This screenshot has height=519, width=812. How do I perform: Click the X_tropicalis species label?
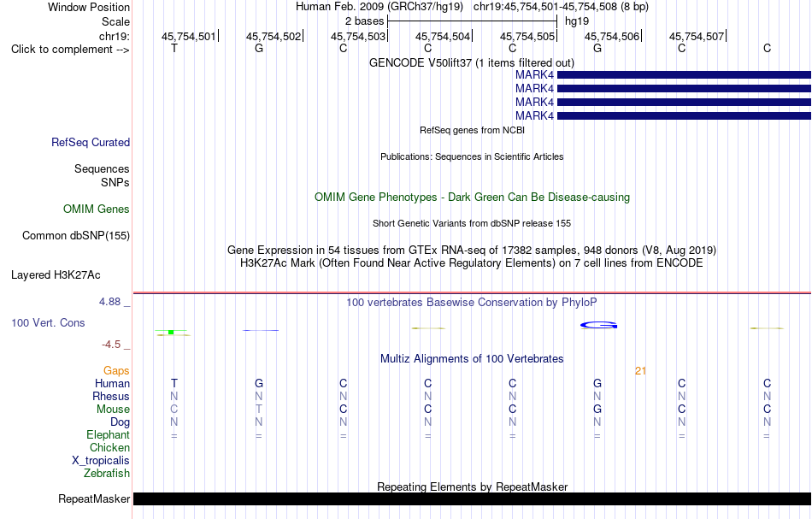tap(101, 461)
